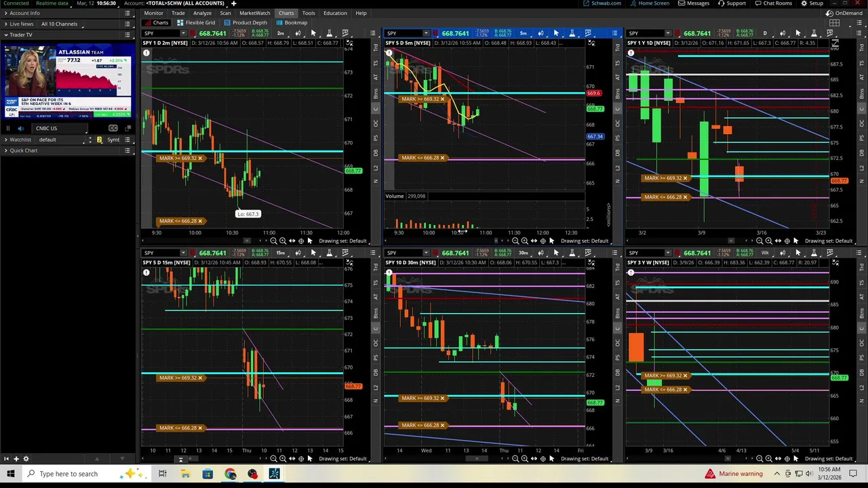Change the 15m timeframe button

point(280,253)
